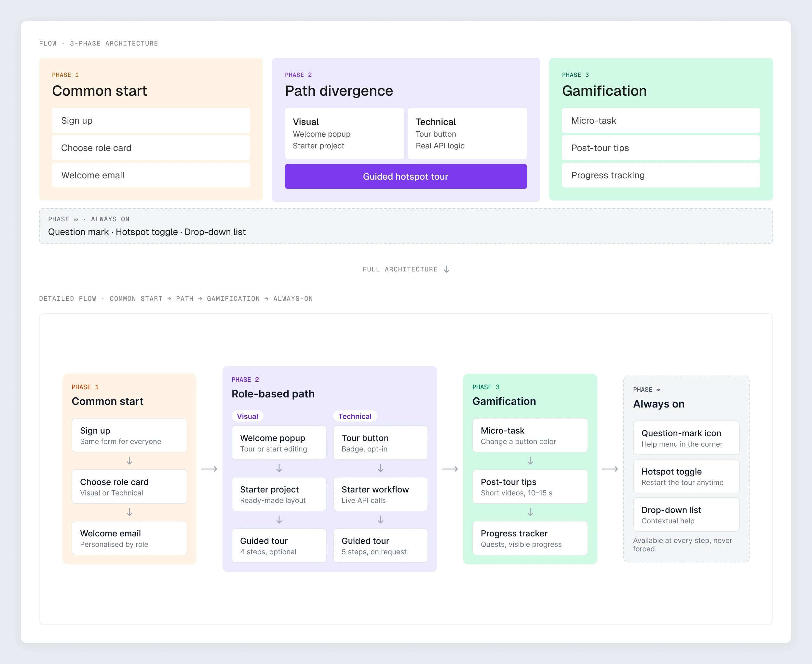This screenshot has height=664, width=812.
Task: Select the Choose role card reading "Visual or Technical"
Action: (129, 487)
